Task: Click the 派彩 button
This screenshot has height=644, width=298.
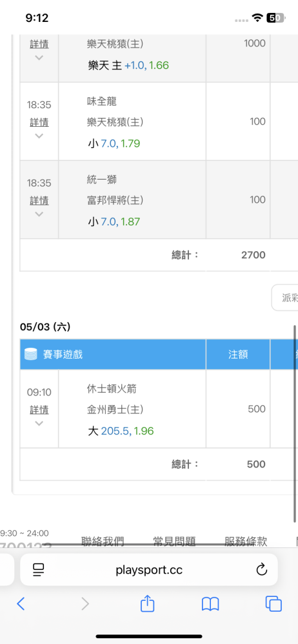Action: 285,298
